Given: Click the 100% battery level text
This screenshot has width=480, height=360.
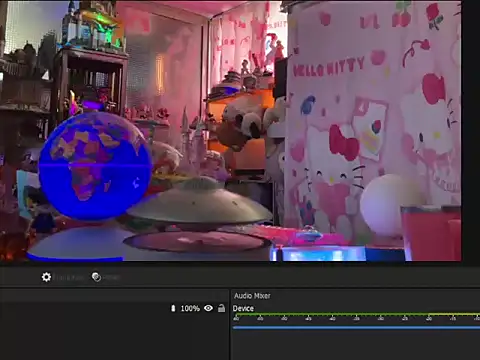Looking at the screenshot, I should [190, 308].
